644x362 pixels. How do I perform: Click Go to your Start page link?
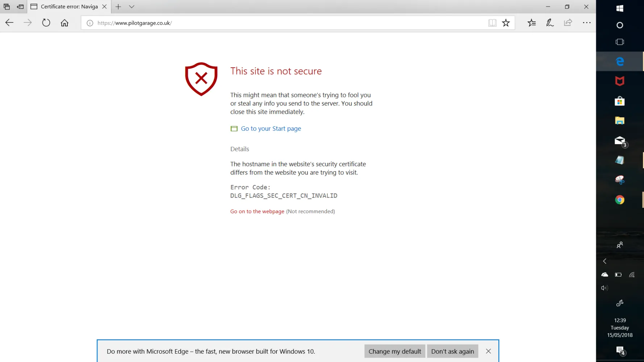(x=271, y=129)
